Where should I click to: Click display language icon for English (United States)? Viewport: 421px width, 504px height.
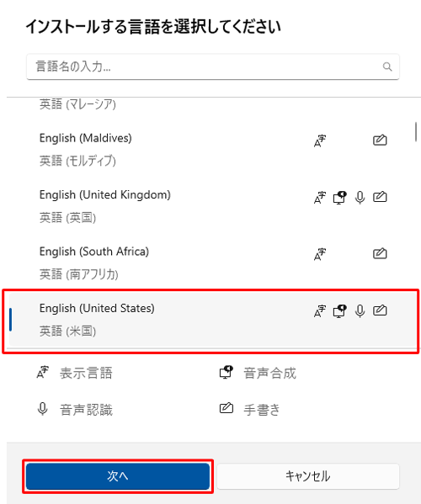[x=320, y=311]
